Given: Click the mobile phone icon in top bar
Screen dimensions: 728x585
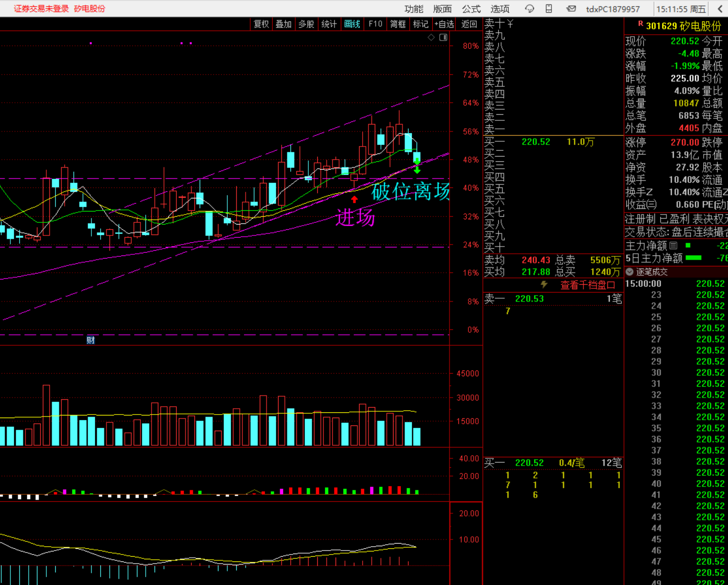Looking at the screenshot, I should [x=549, y=8].
